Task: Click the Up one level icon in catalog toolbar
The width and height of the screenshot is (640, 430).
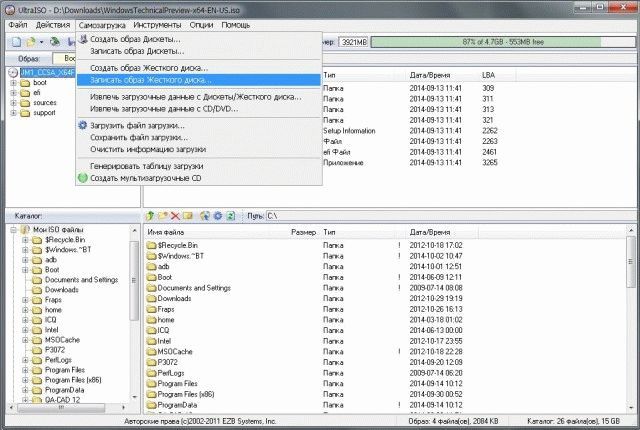Action: point(150,216)
